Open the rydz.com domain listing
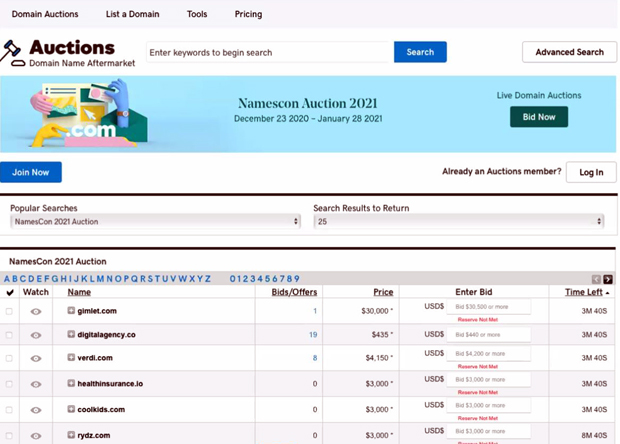The height and width of the screenshot is (444, 620). tap(94, 435)
